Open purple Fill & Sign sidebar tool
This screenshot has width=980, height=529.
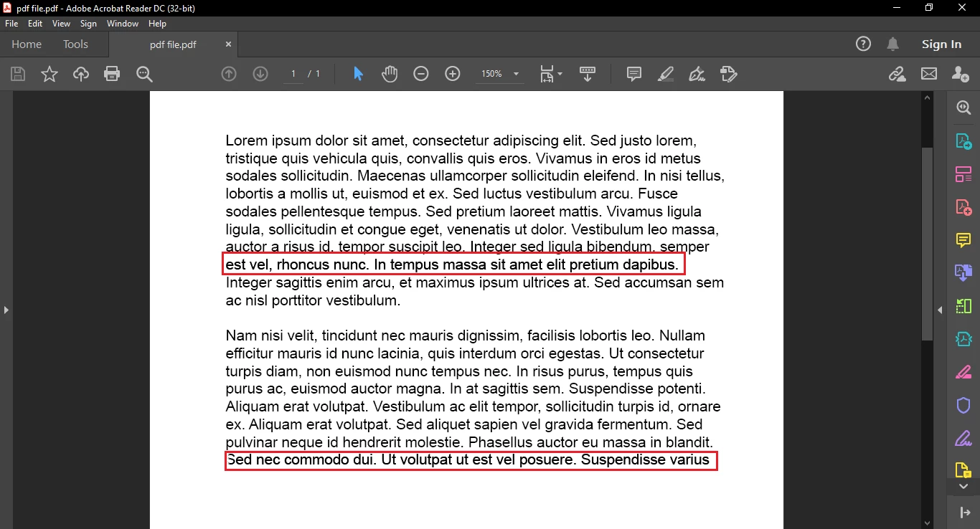[963, 438]
